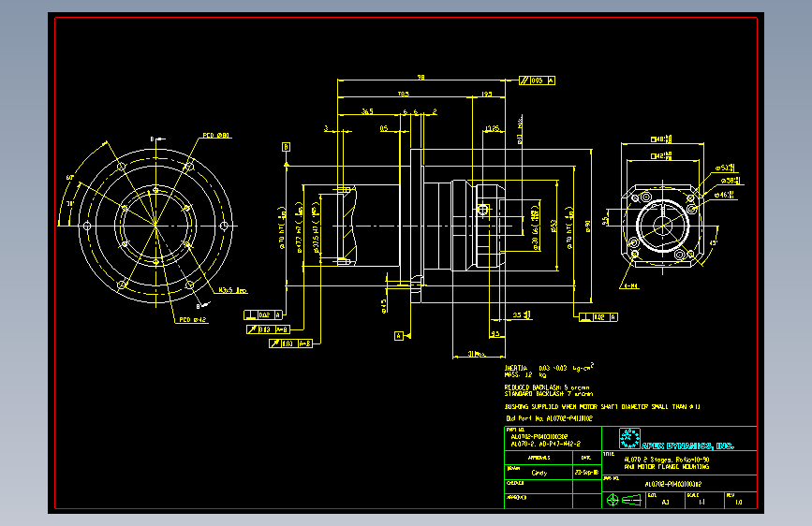Click the 'STANDARD BACKLASH' note line

point(549,394)
